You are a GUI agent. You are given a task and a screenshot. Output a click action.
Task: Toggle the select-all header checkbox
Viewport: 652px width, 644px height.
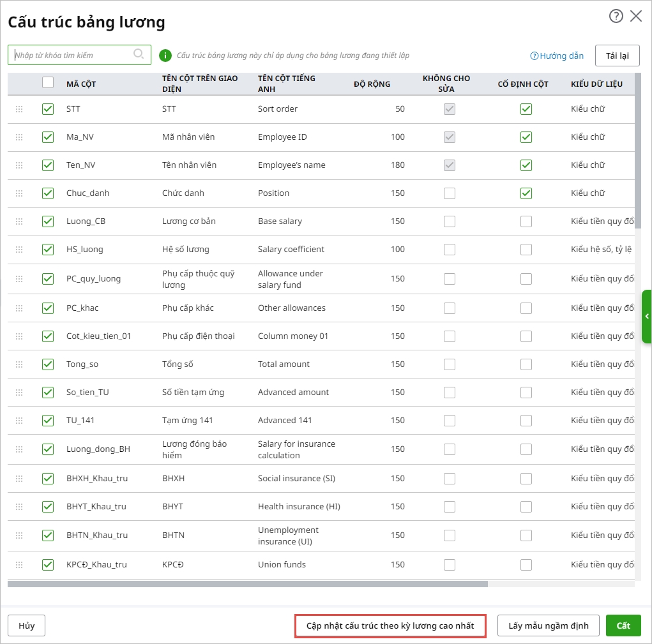click(x=48, y=82)
